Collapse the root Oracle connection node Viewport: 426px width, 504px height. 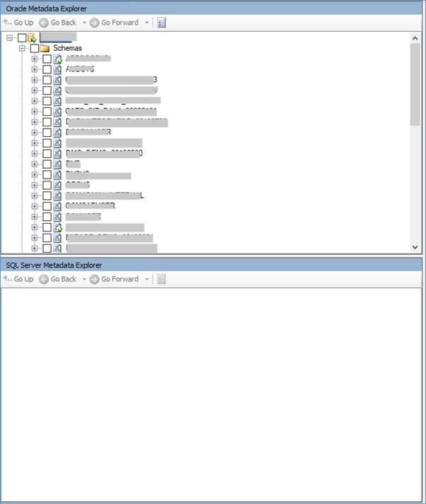(10, 38)
